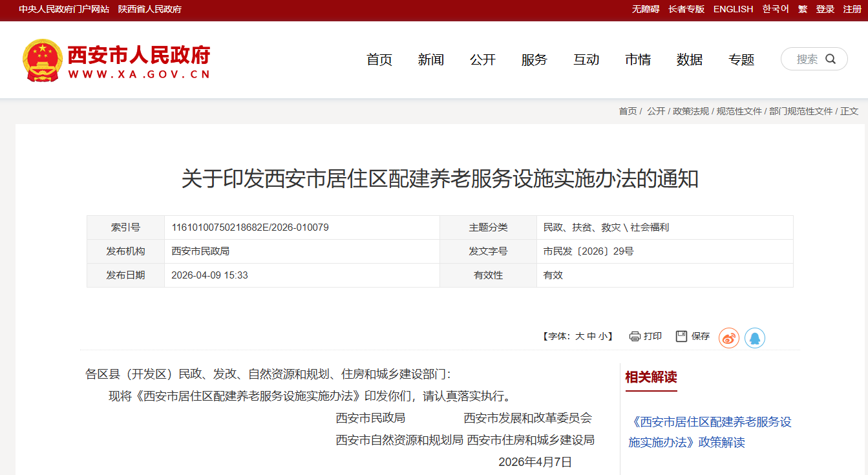Set font size to 大

tap(580, 337)
